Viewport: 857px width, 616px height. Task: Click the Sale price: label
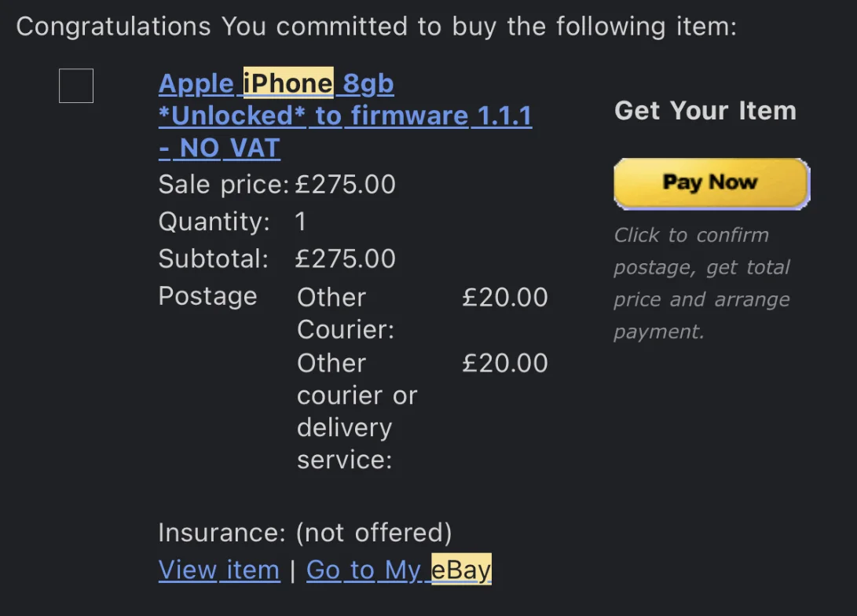[224, 185]
